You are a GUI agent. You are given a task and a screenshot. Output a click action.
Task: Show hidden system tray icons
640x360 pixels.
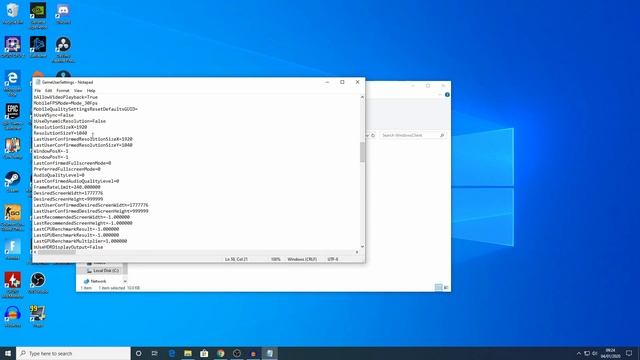tap(578, 353)
